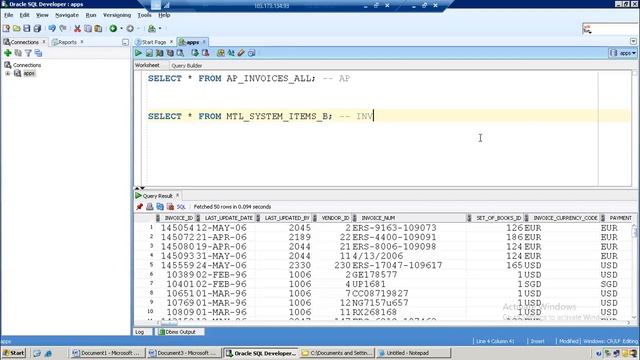640x360 pixels.
Task: Navigate forward with the grey arrow button
Action: pos(130,29)
